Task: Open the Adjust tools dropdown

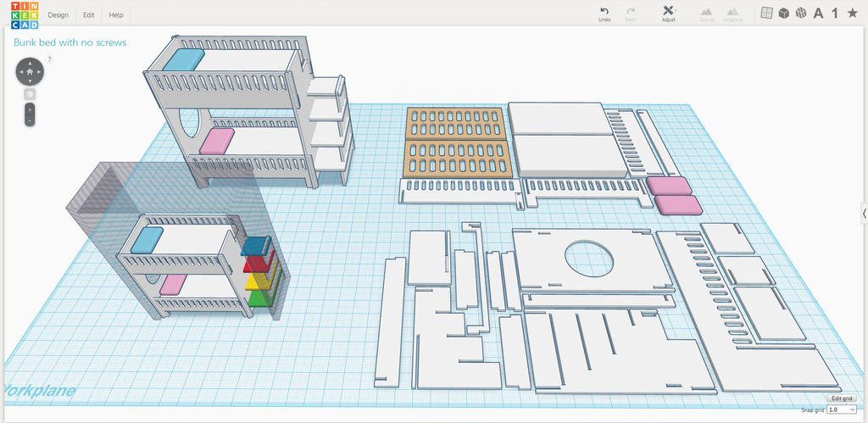Action: 669,14
